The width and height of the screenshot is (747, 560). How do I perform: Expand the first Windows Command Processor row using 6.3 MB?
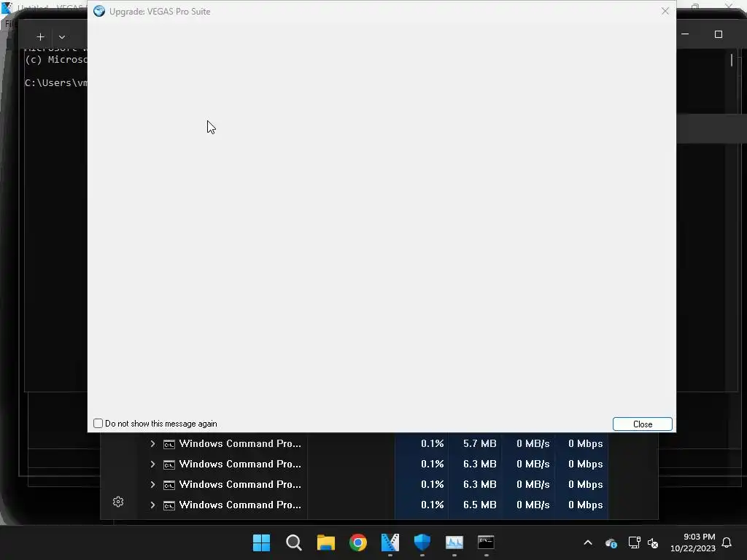(x=152, y=464)
